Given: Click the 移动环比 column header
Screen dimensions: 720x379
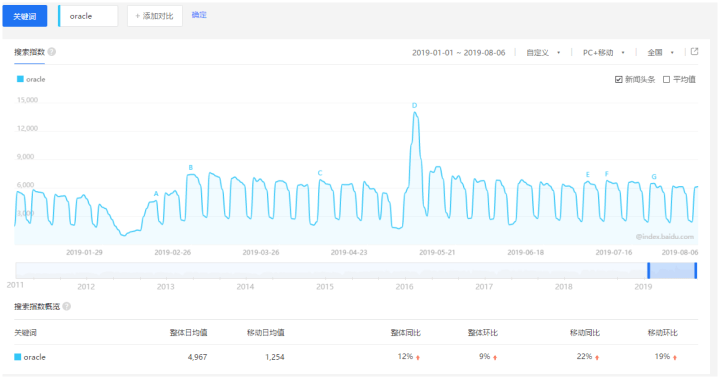Looking at the screenshot, I should [662, 333].
